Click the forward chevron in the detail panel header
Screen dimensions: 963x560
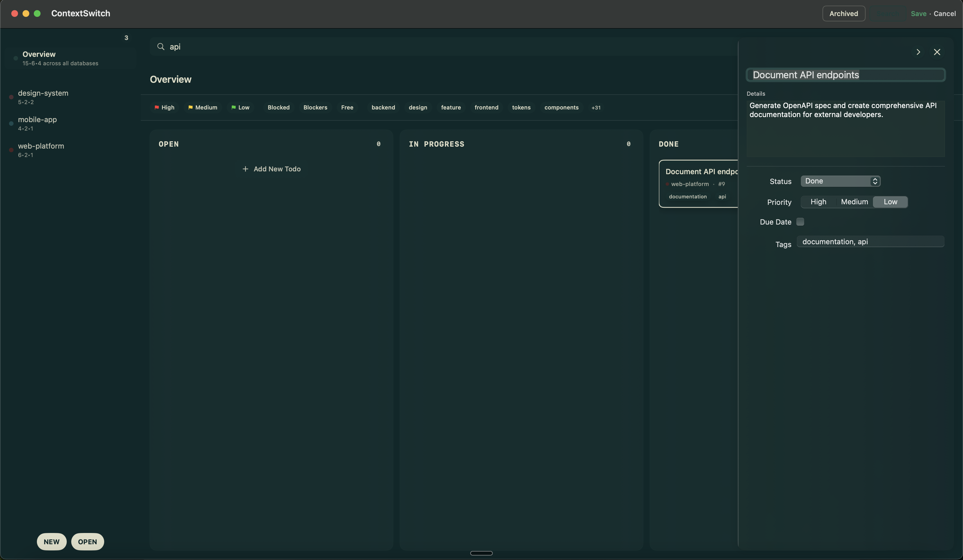(x=918, y=52)
